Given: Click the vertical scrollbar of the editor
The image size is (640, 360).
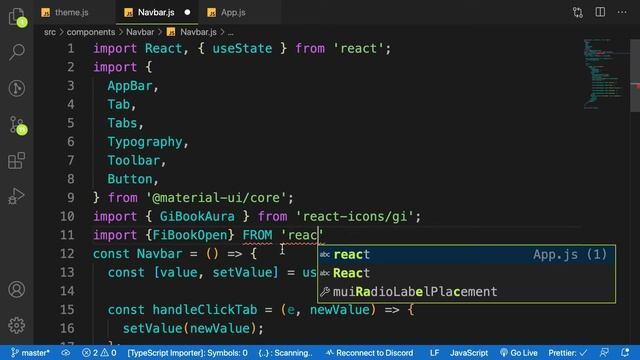Looking at the screenshot, I should click(x=635, y=75).
